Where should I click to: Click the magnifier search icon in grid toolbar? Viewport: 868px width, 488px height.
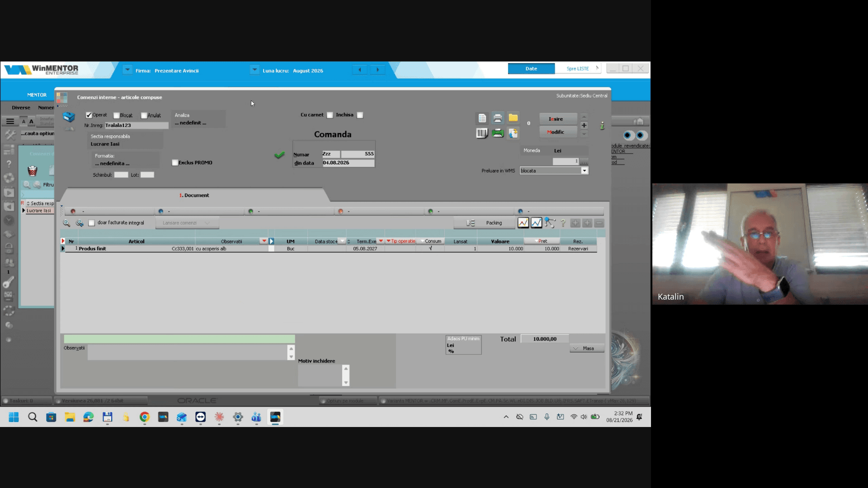(x=66, y=223)
